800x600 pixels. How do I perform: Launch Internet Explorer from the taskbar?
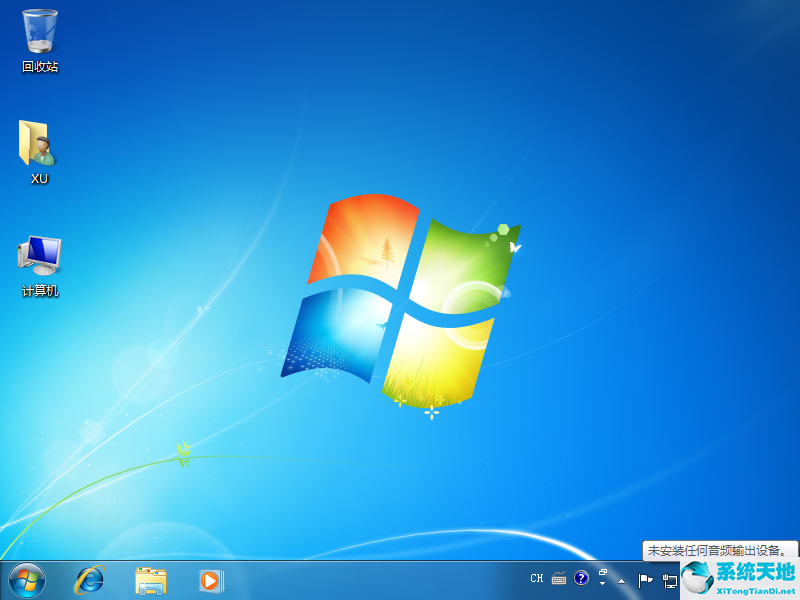coord(89,580)
